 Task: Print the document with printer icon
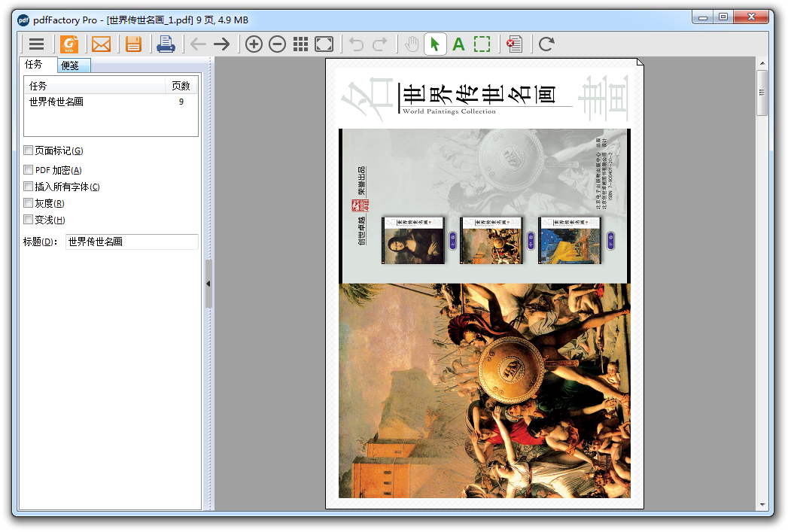[166, 44]
